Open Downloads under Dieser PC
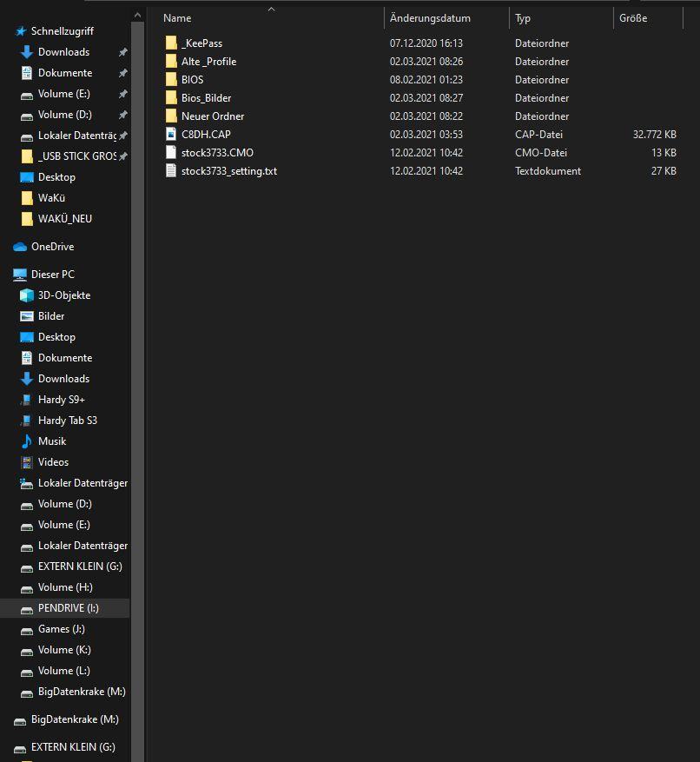 63,379
